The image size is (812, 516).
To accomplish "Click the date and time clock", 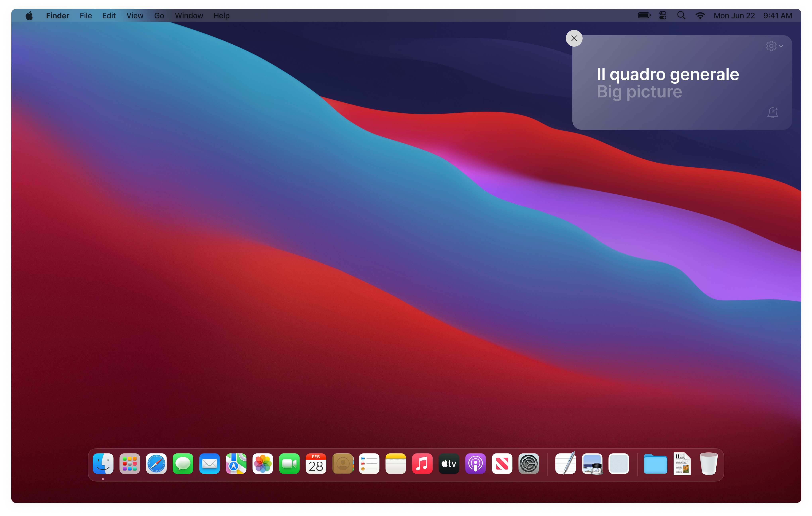I will (753, 16).
